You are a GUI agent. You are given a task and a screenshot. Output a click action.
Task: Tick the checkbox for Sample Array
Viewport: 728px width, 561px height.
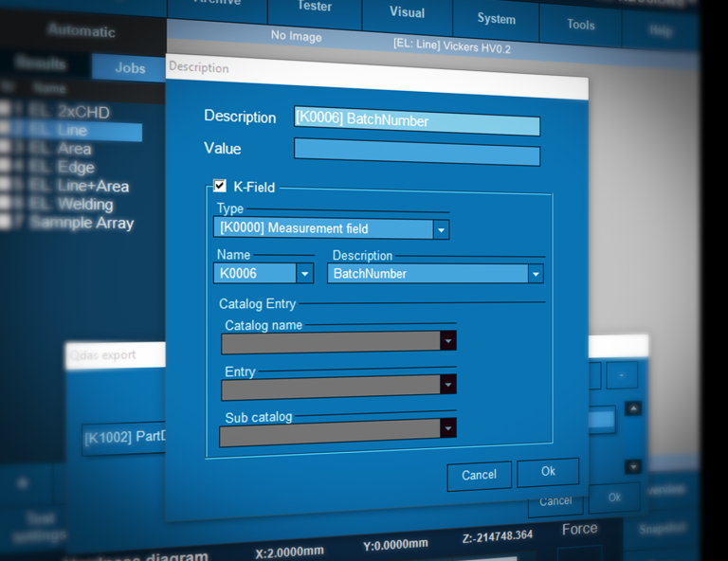(5, 222)
